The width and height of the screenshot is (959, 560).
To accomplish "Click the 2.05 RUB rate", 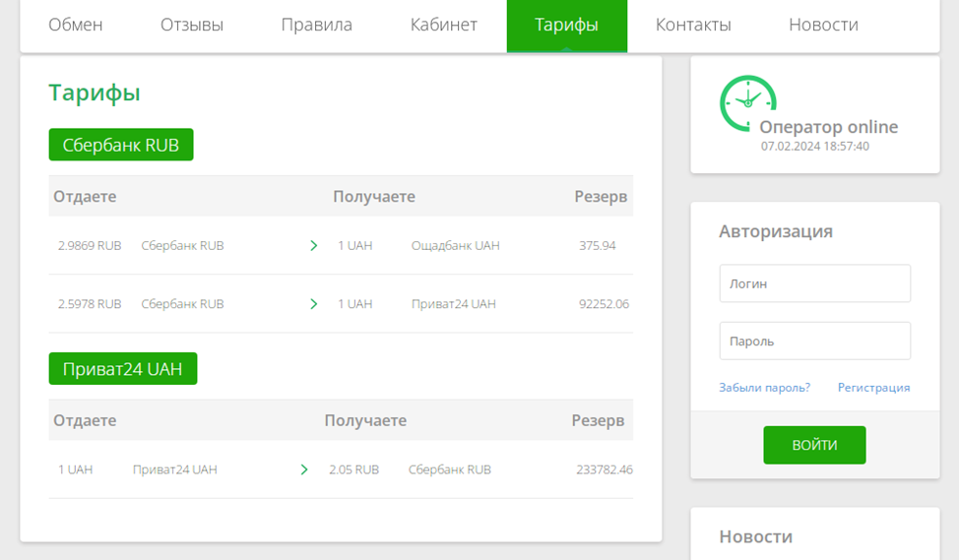I will pyautogui.click(x=354, y=469).
